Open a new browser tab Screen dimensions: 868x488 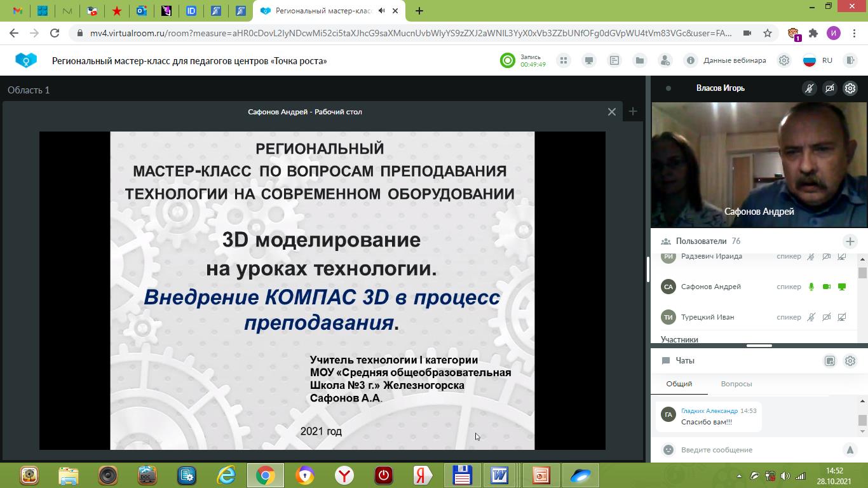[x=419, y=11]
